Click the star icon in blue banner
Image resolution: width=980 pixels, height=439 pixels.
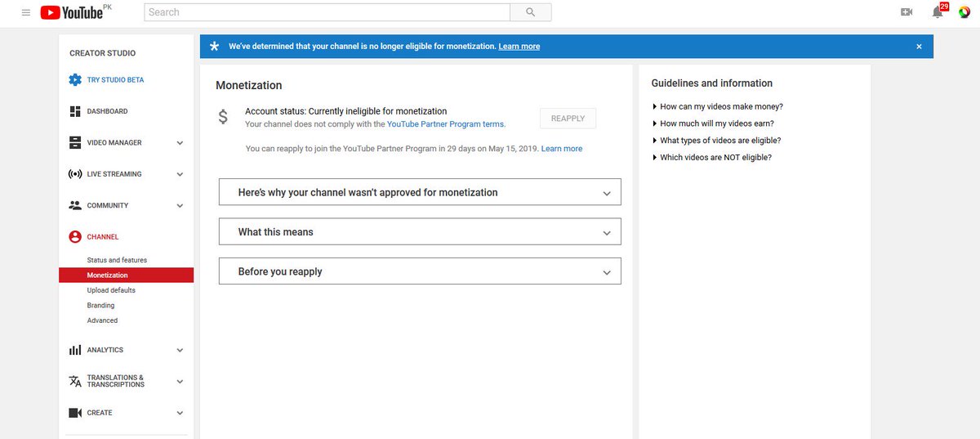pos(215,47)
